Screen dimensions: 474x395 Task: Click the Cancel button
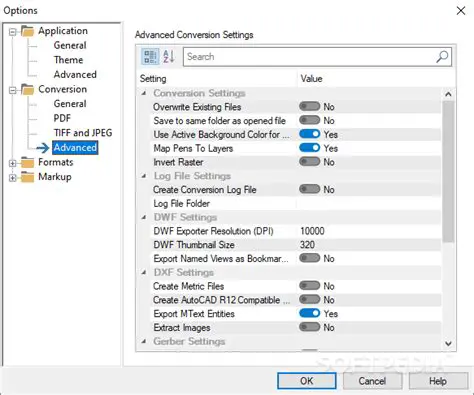point(372,381)
